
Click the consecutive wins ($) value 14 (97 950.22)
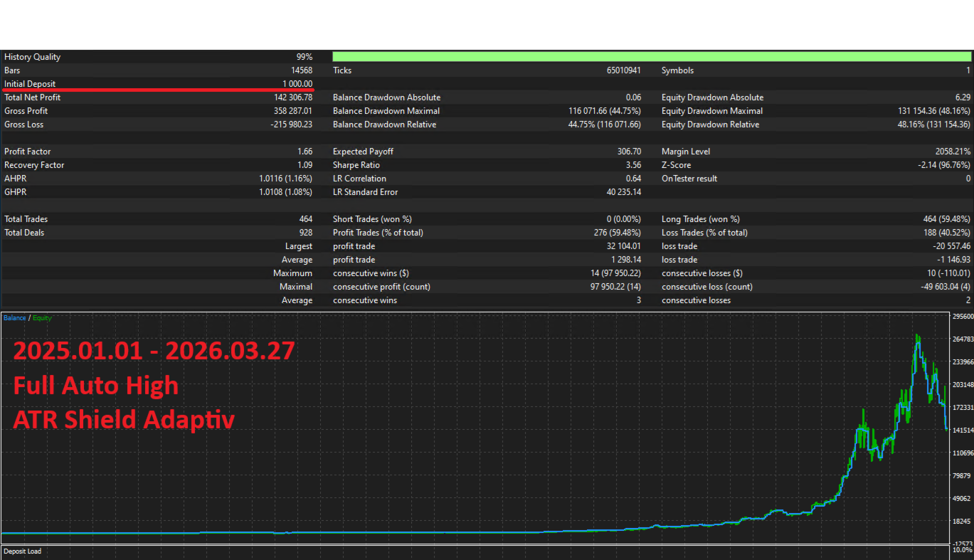[615, 273]
